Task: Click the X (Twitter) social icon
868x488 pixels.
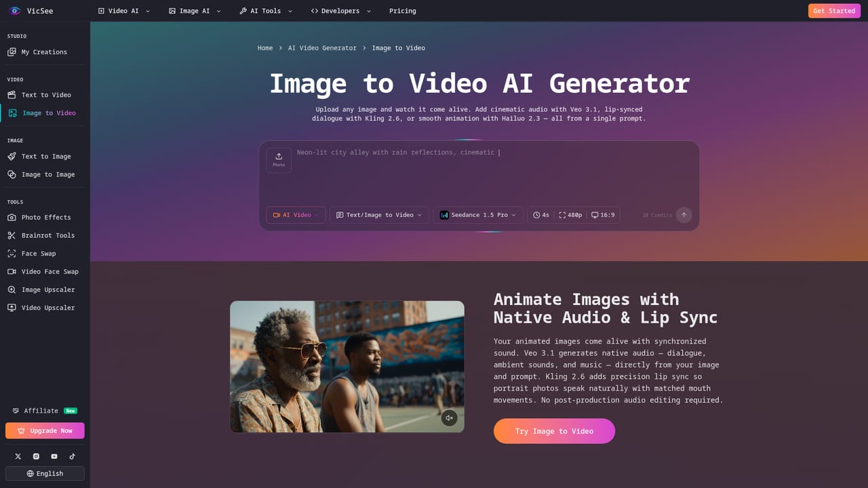Action: [18, 456]
